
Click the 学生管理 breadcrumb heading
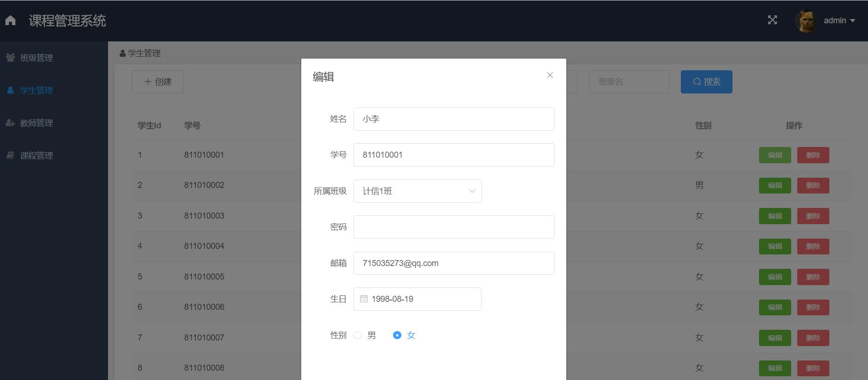point(140,53)
